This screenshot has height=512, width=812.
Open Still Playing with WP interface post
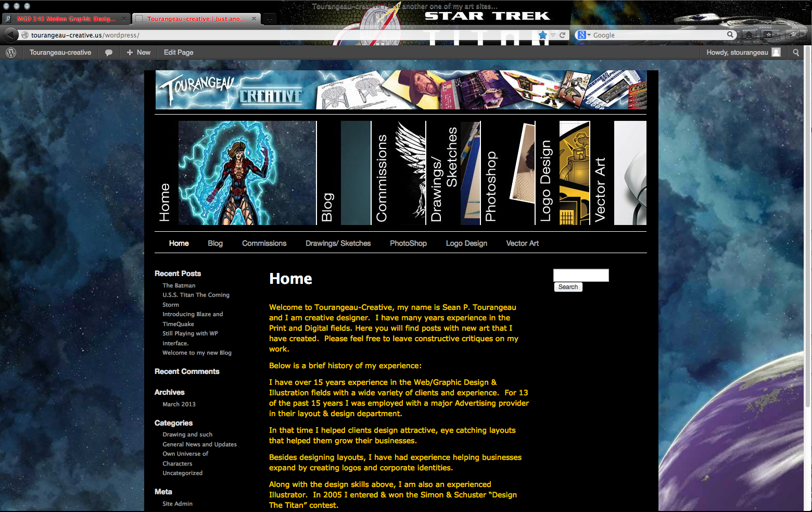click(x=190, y=338)
